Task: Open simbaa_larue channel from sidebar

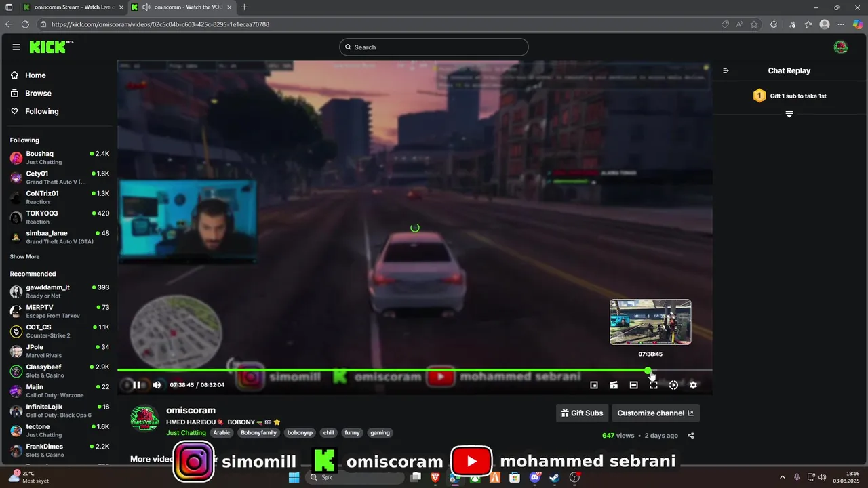Action: pyautogui.click(x=59, y=237)
